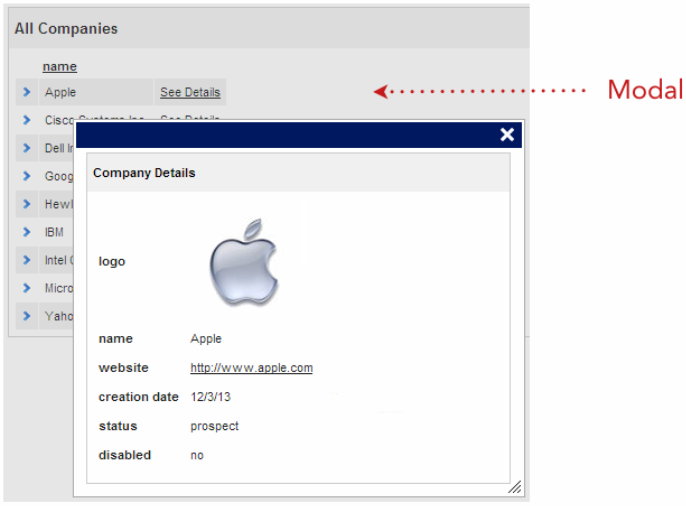Click the modal's Apple name value
This screenshot has height=506, width=686.
pyautogui.click(x=206, y=338)
